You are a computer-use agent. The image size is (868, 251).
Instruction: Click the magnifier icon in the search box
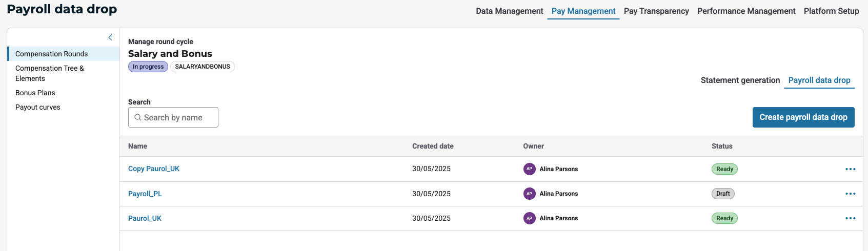click(x=138, y=117)
